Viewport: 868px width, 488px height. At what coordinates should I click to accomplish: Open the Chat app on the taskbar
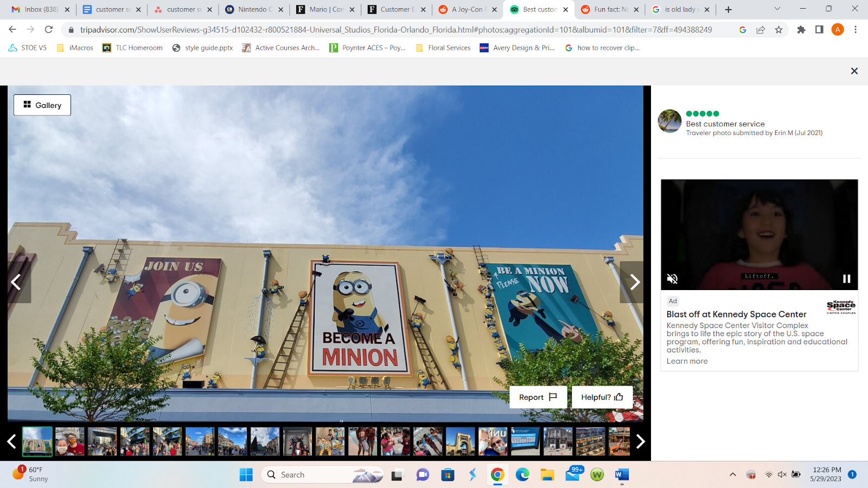(423, 475)
